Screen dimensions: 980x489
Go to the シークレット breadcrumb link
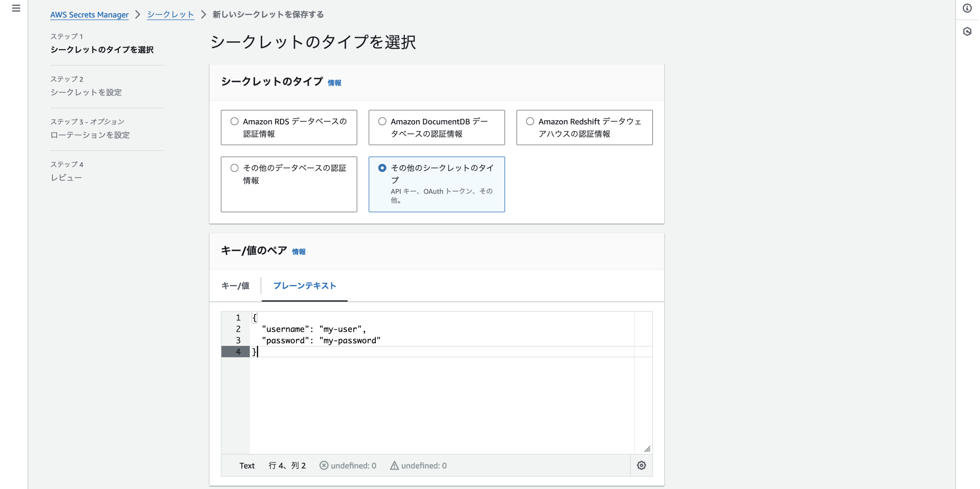click(x=170, y=14)
